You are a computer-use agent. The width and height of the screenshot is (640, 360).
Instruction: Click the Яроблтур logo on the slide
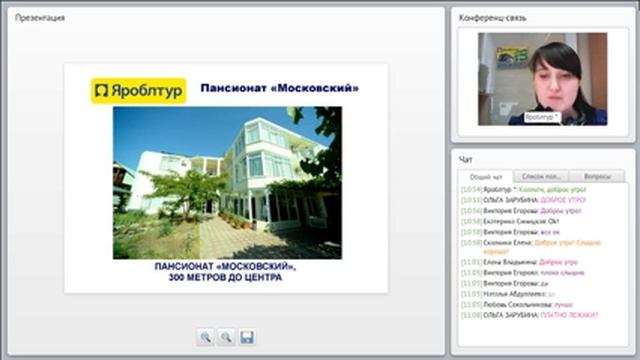138,91
